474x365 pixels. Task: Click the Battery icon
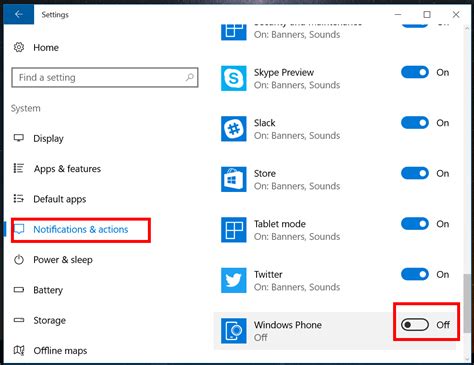click(x=19, y=290)
